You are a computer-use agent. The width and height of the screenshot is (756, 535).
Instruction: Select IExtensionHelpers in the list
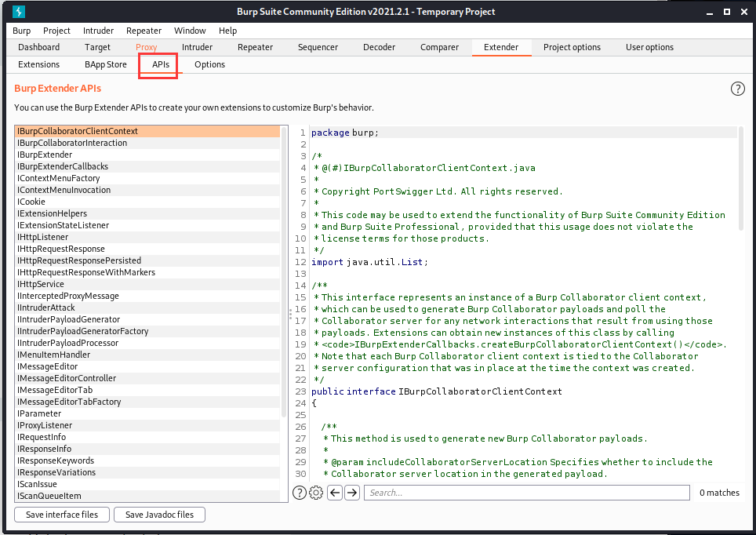[x=147, y=213]
